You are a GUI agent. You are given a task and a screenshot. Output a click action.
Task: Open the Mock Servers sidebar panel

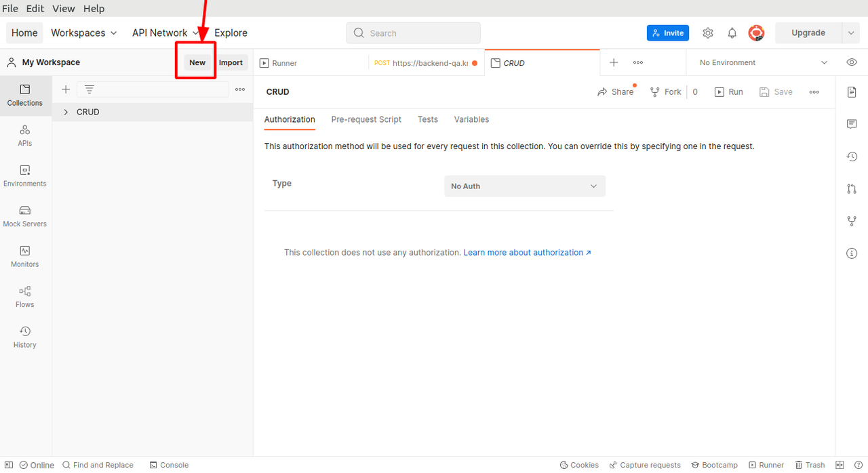coord(25,216)
